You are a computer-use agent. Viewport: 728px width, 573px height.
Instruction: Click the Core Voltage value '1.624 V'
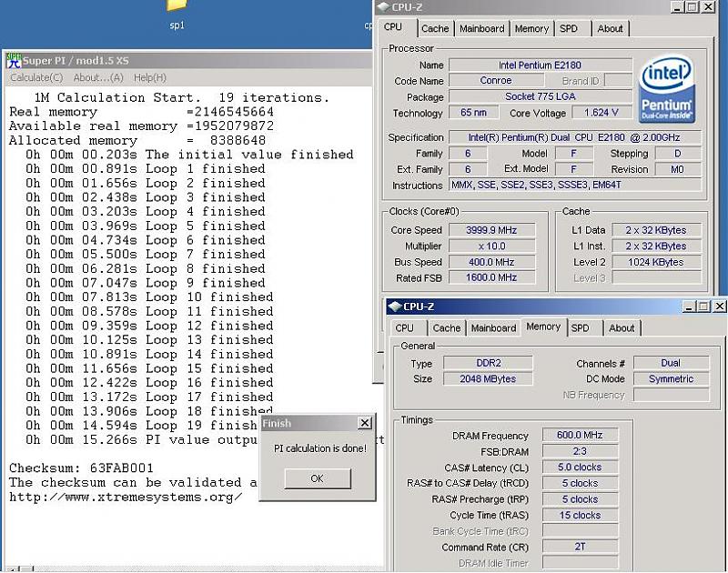602,112
